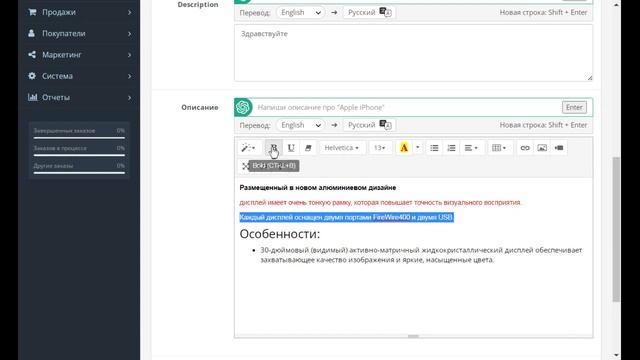This screenshot has width=640, height=360.
Task: Insert an ordered numbered list
Action: pyautogui.click(x=451, y=148)
